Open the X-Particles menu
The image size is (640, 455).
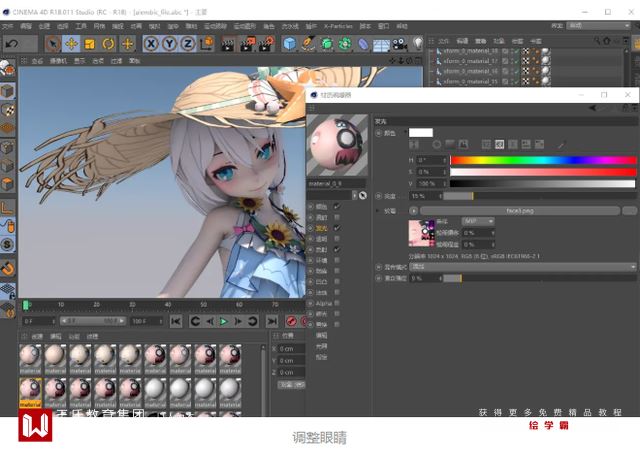pos(338,26)
